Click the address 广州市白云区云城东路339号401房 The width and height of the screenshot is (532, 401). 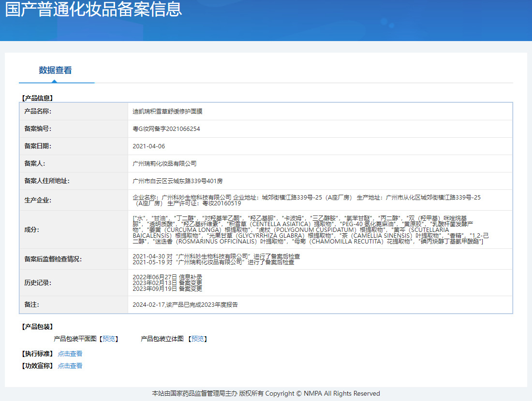[177, 181]
